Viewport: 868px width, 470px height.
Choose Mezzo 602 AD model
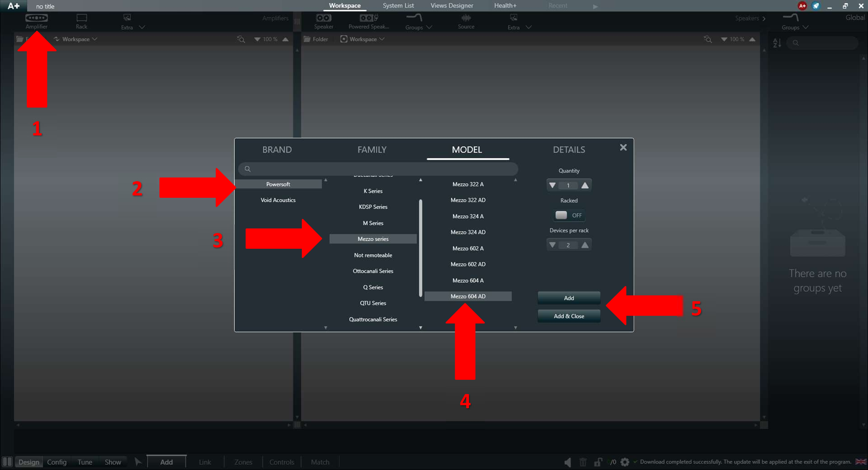tap(468, 264)
